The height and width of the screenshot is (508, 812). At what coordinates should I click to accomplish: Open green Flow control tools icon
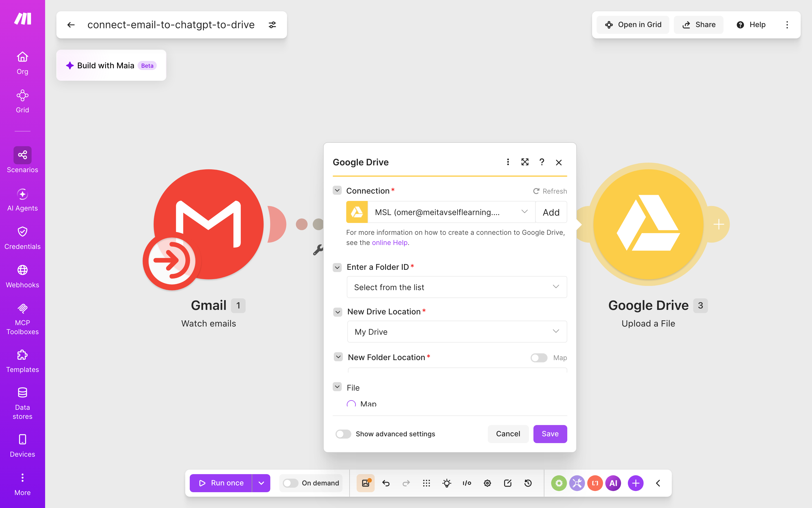(x=559, y=483)
